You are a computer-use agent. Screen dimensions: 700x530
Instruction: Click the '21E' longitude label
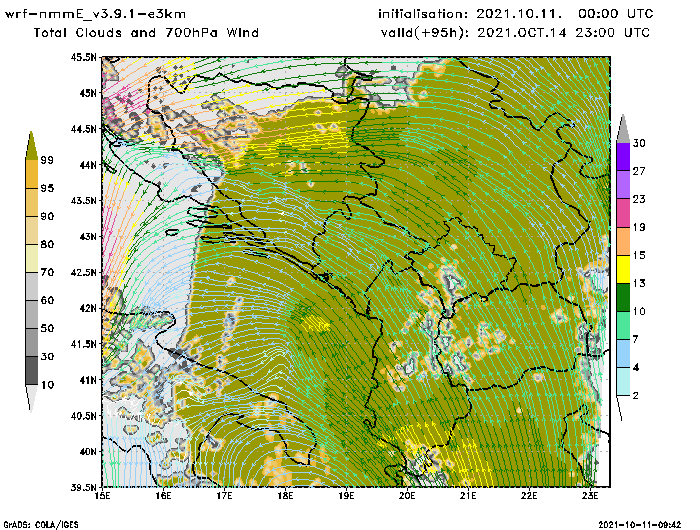pyautogui.click(x=468, y=496)
